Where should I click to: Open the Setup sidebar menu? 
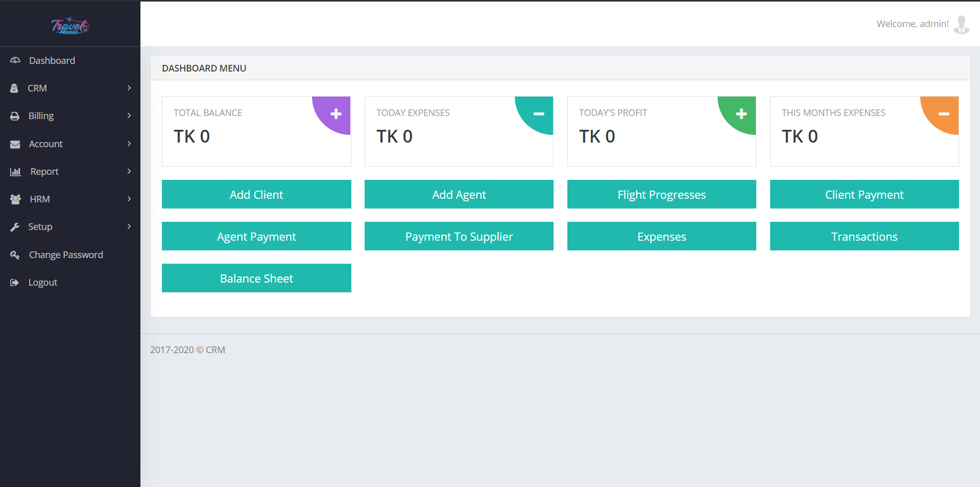40,227
